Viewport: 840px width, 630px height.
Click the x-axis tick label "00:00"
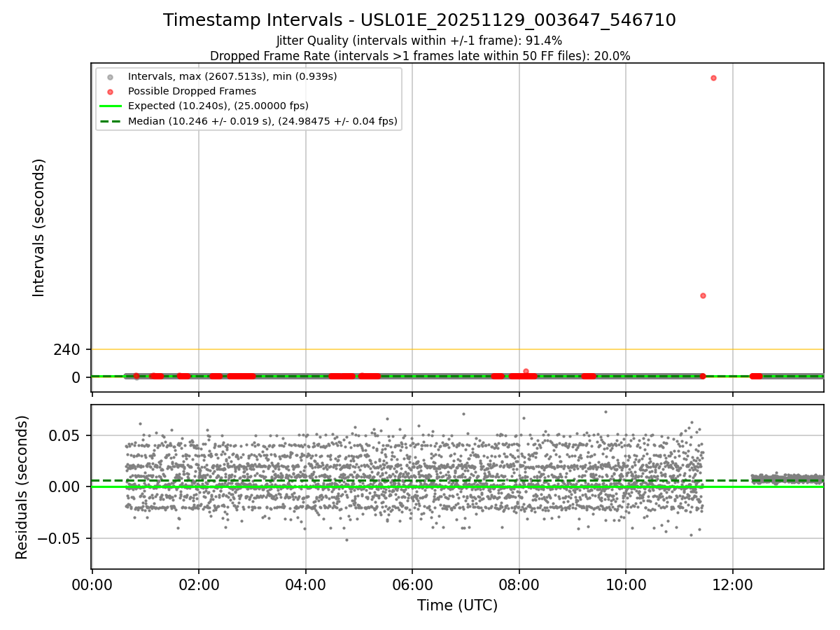pos(92,584)
